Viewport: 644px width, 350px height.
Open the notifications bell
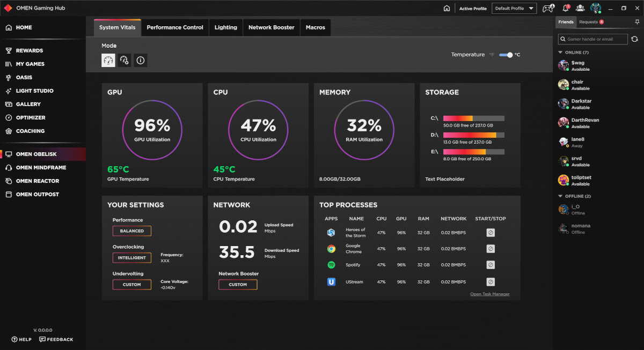[565, 8]
